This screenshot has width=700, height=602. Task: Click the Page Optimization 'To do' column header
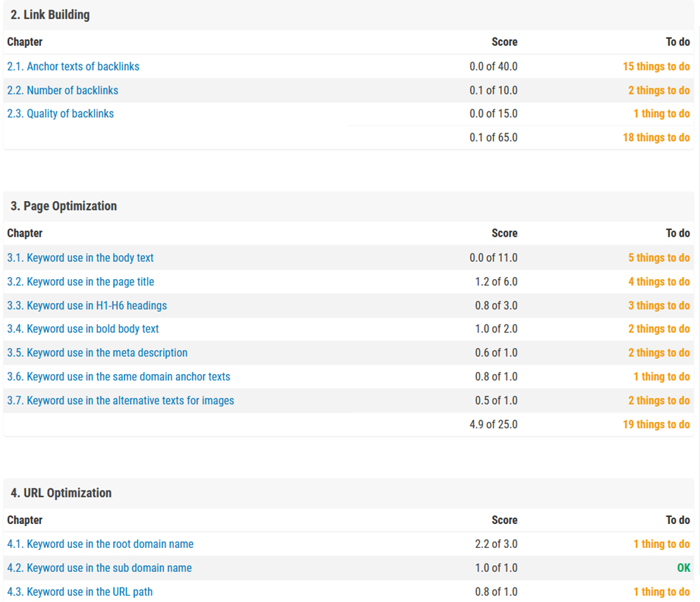coord(677,233)
